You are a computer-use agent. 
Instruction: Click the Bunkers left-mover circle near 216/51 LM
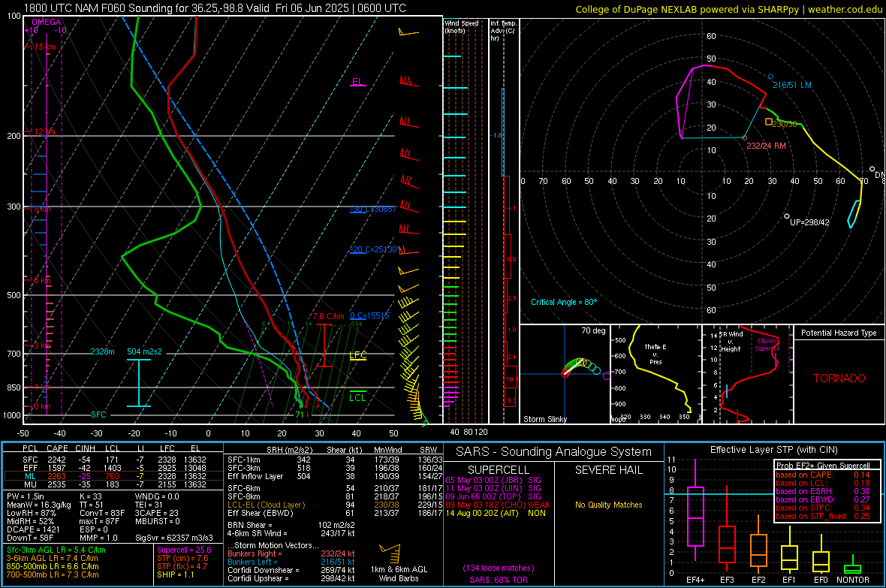click(770, 77)
